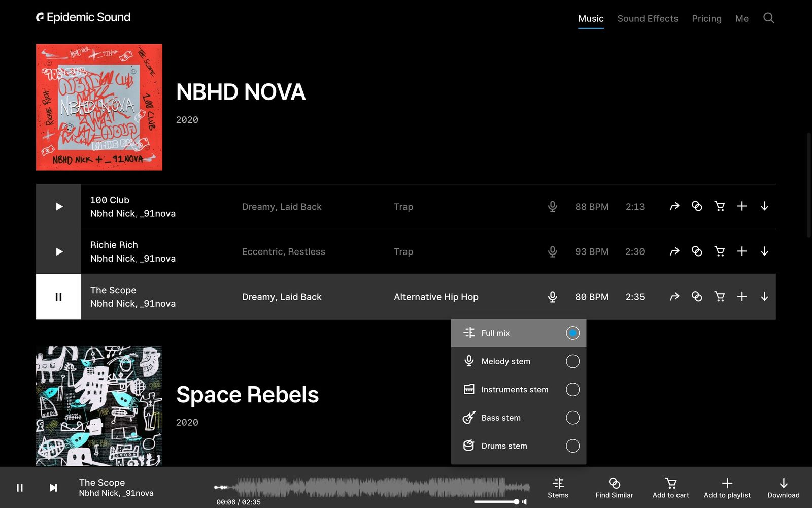Play the 100 Club track
The image size is (812, 508).
pyautogui.click(x=59, y=207)
